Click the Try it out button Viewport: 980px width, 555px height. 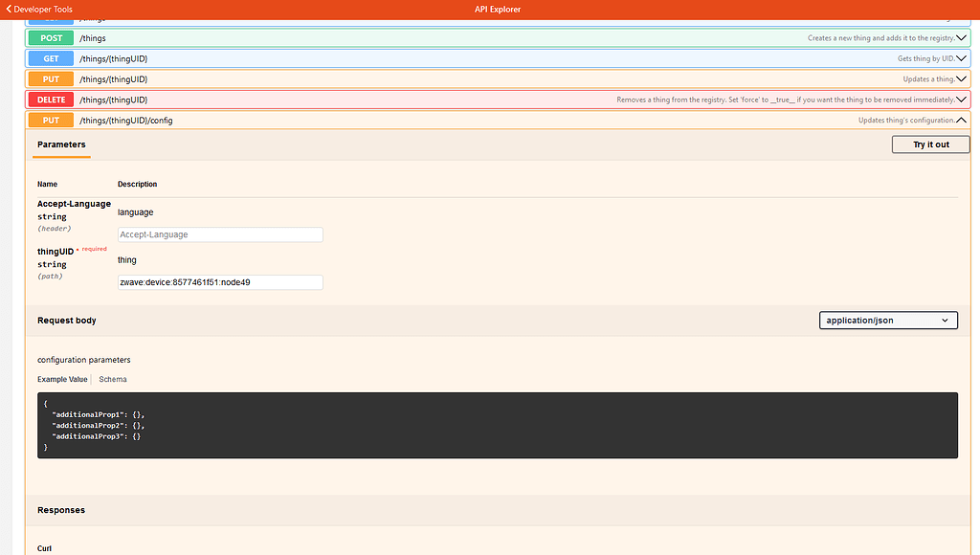point(929,144)
